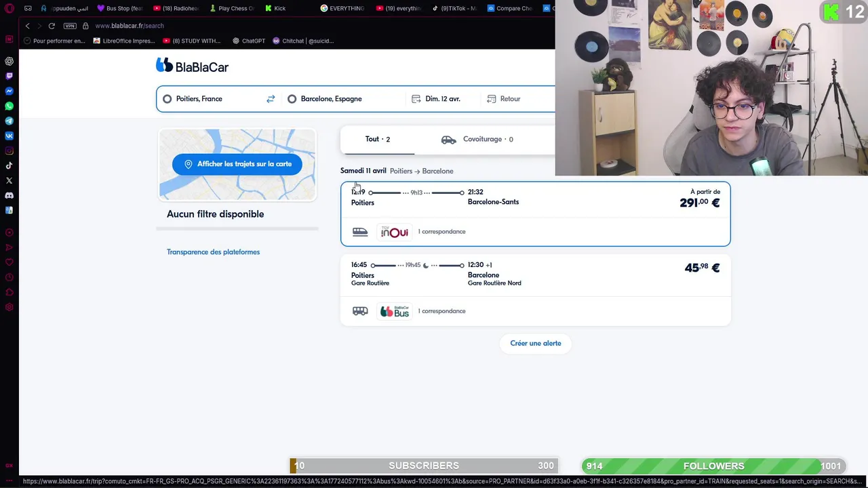The image size is (868, 488).
Task: Open WhatsApp in the browser sidebar
Action: tap(9, 106)
